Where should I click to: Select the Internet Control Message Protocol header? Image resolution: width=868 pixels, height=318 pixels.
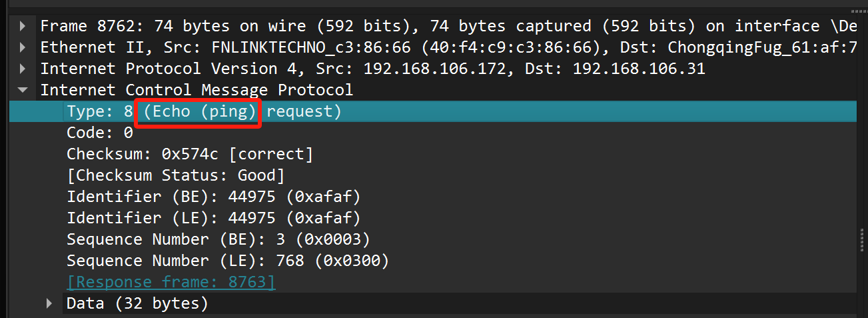[x=197, y=90]
